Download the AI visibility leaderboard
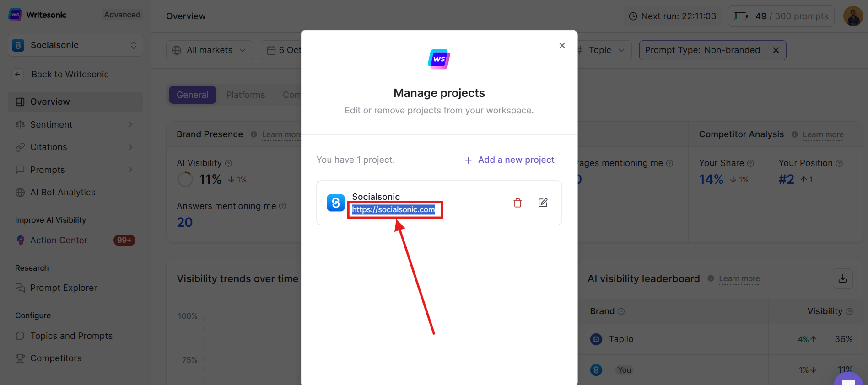 (x=842, y=278)
